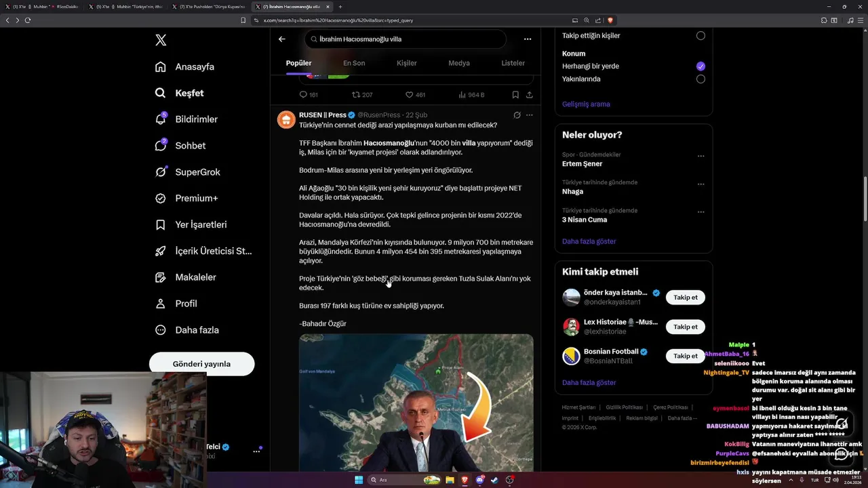Open more menu on RUSEN Press post

pos(530,115)
